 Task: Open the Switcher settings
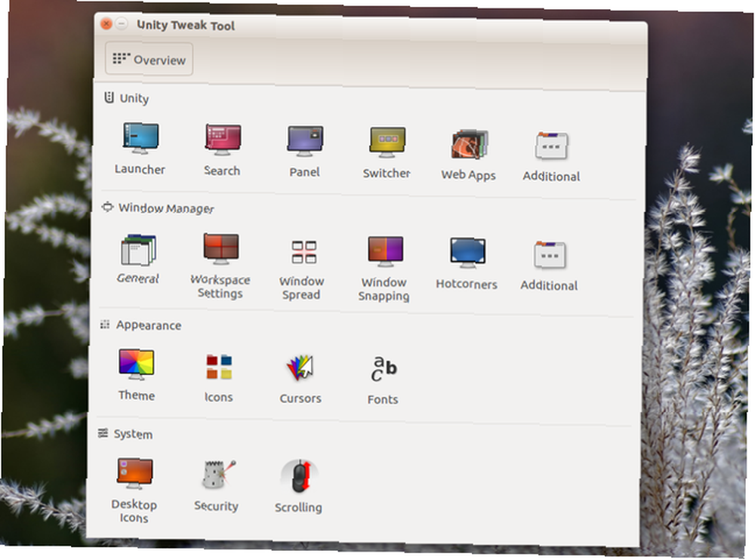coord(387,152)
